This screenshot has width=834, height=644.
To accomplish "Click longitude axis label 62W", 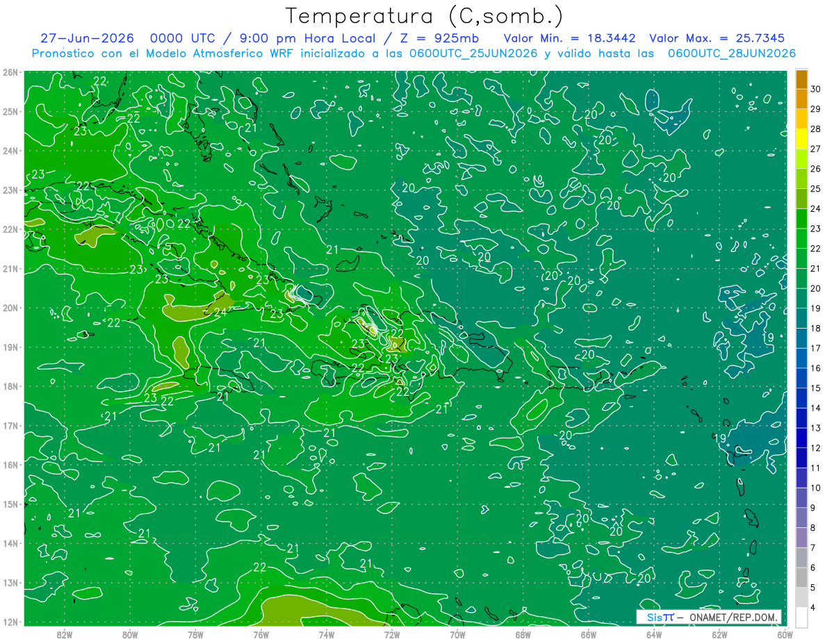I will 719,634.
